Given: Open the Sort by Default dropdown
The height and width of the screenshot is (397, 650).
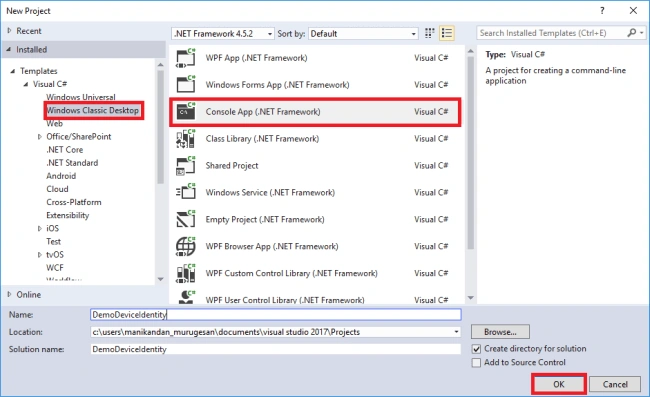Looking at the screenshot, I should coord(363,34).
